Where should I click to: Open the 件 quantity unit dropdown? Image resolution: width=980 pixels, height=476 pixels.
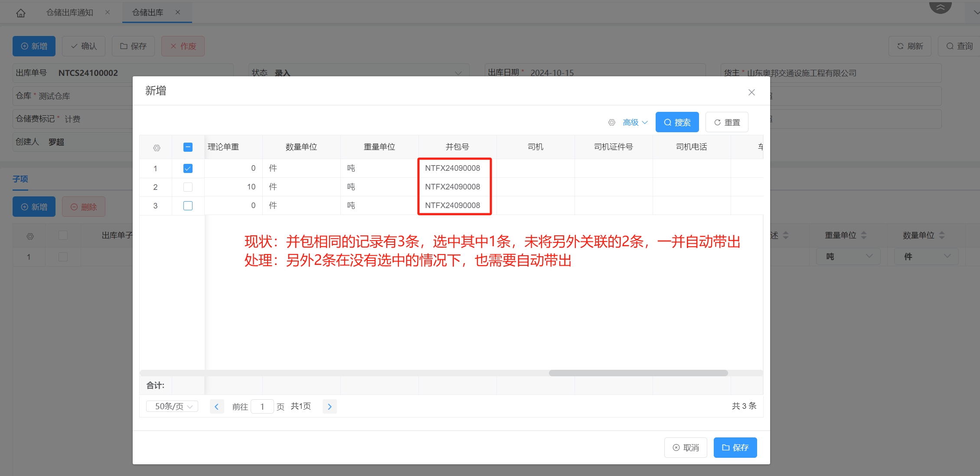pyautogui.click(x=926, y=257)
